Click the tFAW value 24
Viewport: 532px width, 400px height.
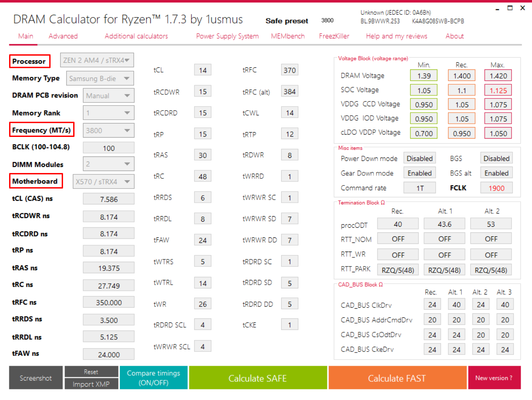[x=203, y=240]
